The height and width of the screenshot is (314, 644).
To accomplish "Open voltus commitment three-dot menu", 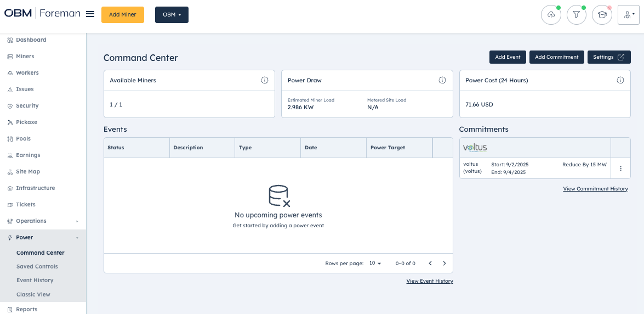I will [620, 169].
